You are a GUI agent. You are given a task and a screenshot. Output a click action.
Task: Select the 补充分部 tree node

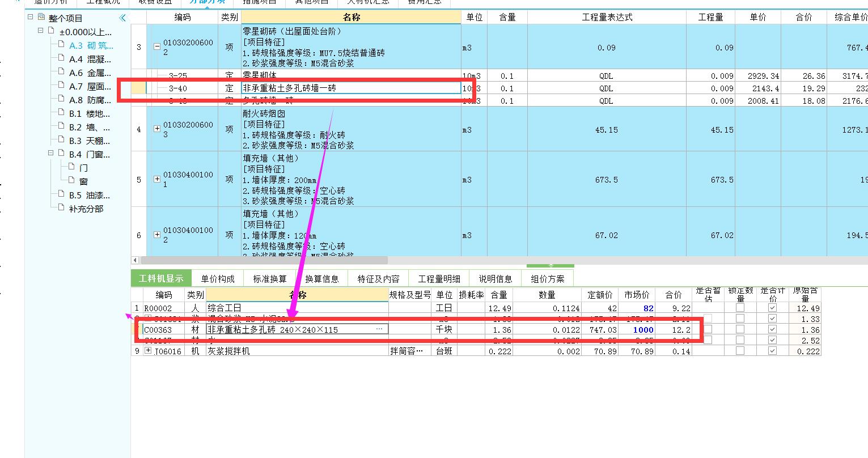coord(86,209)
